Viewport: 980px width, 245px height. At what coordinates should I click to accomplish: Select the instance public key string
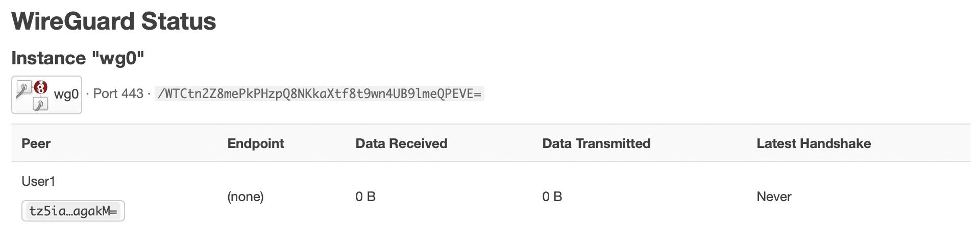(x=320, y=94)
